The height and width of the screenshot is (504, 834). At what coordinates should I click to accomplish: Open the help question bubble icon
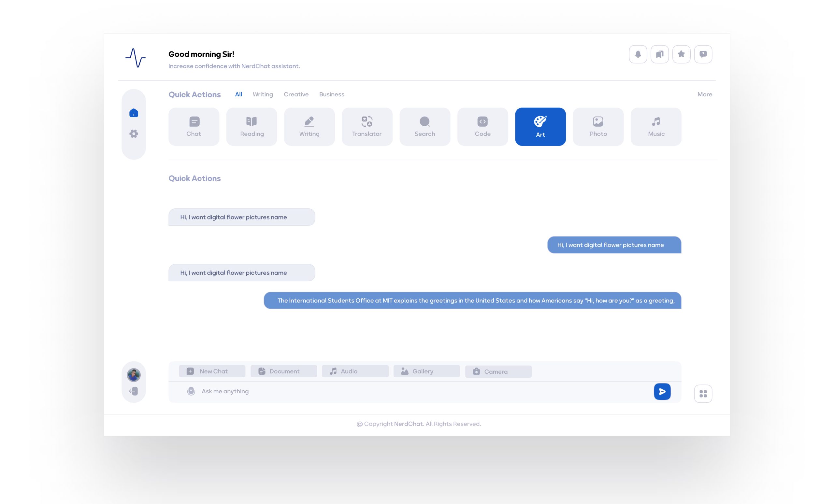point(703,54)
